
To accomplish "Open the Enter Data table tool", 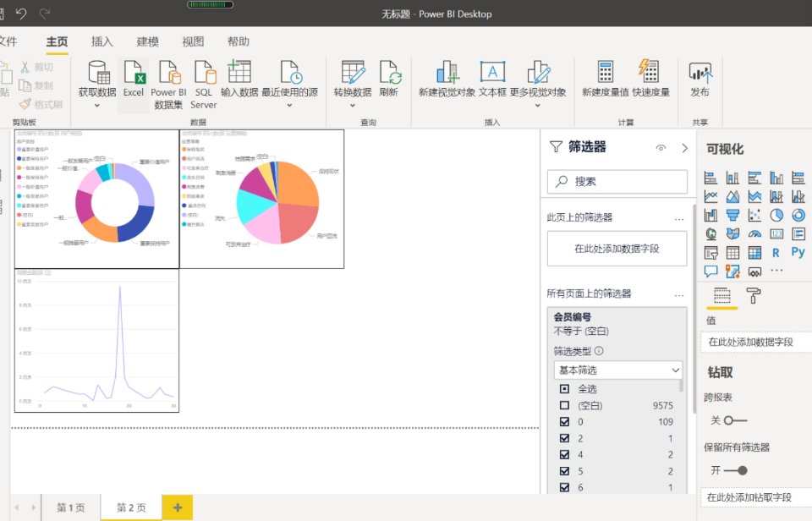I will click(x=239, y=72).
